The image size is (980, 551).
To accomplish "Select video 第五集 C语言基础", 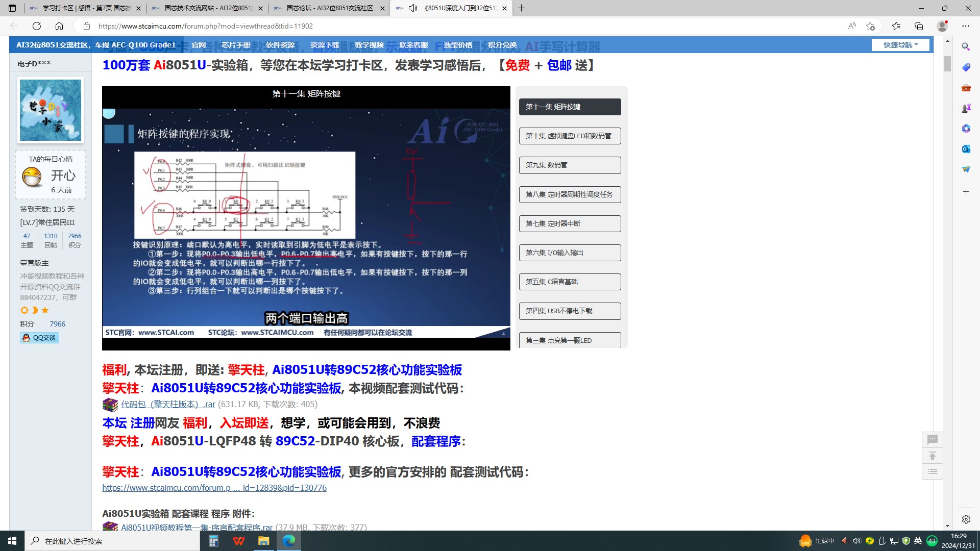I will pyautogui.click(x=570, y=282).
